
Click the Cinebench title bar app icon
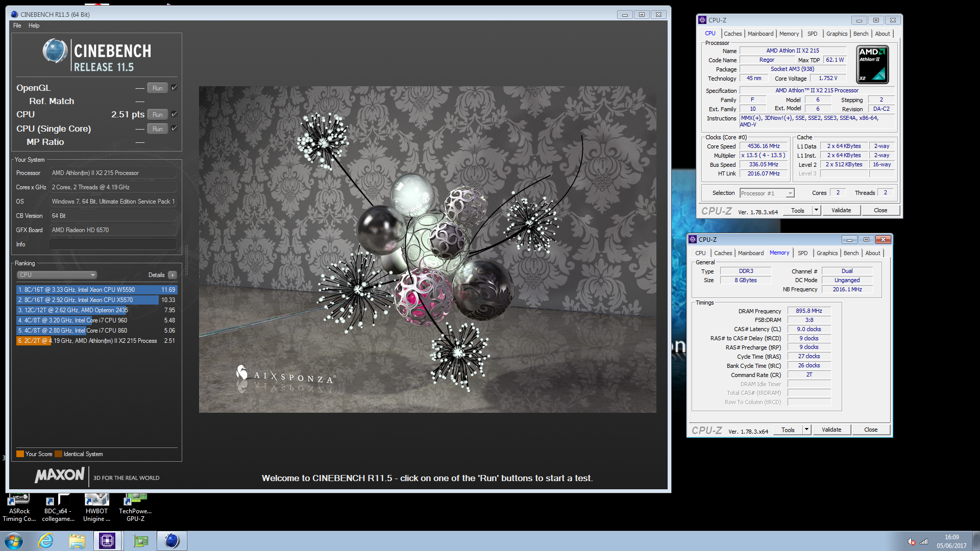(14, 14)
